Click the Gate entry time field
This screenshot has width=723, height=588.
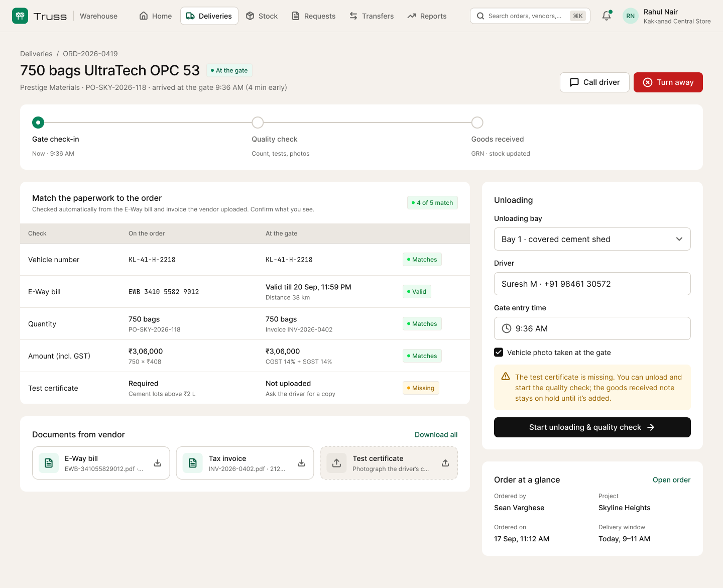(592, 328)
